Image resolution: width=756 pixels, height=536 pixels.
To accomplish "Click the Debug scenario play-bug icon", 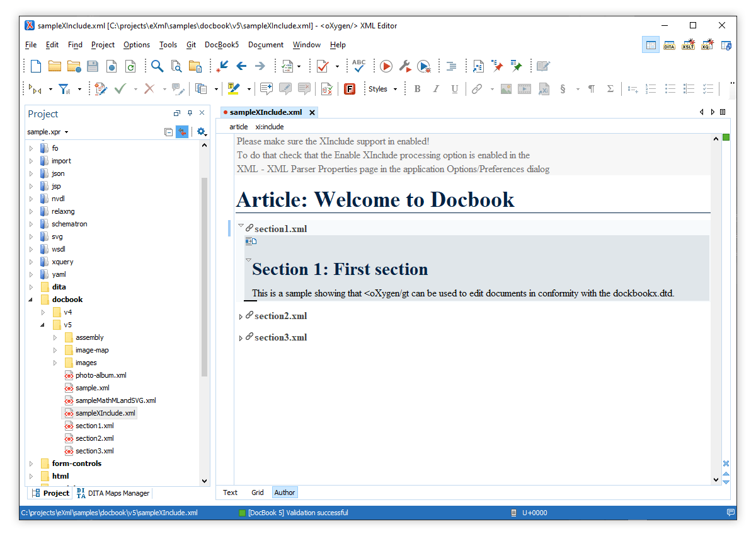I will point(424,66).
